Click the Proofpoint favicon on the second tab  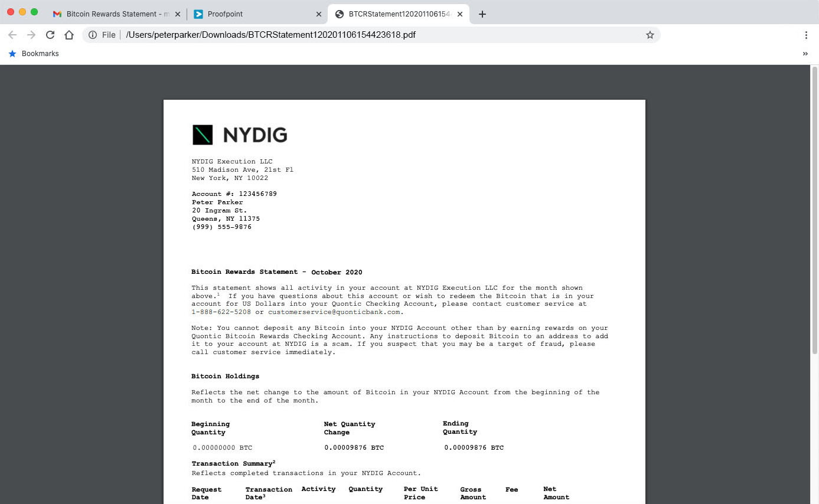tap(198, 14)
